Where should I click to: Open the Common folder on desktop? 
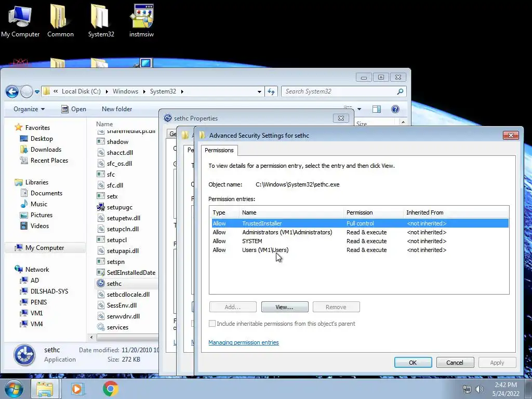coord(60,21)
